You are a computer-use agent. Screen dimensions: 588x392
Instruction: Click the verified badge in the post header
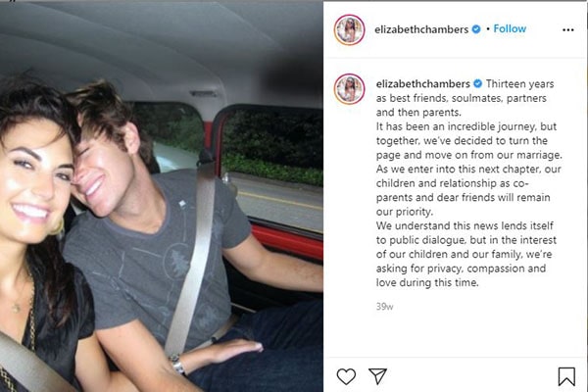point(476,29)
